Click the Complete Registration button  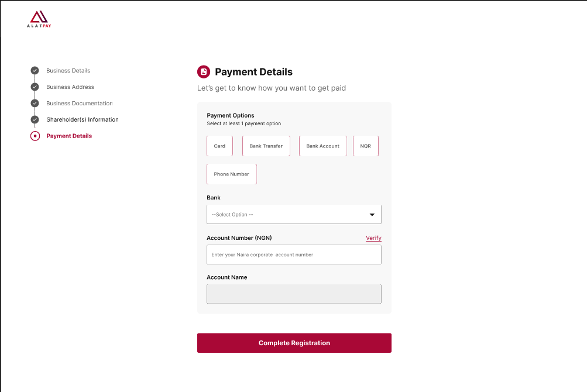coord(294,343)
